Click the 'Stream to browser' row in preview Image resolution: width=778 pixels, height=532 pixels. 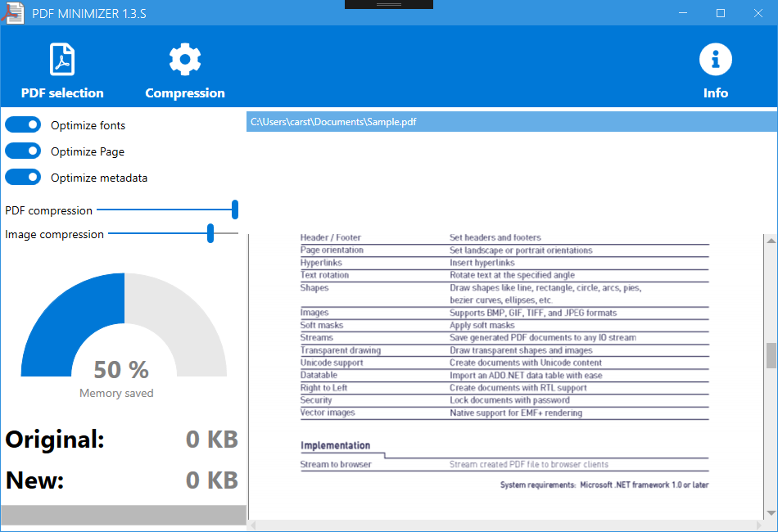pos(504,465)
